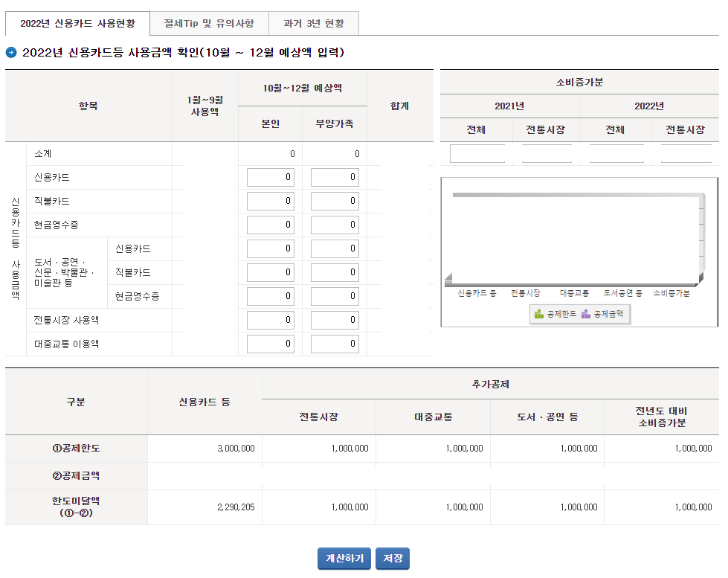Screen dimensions: 728x578
Task: Click the 대중교통 이용액 본인 field
Action: pos(271,344)
